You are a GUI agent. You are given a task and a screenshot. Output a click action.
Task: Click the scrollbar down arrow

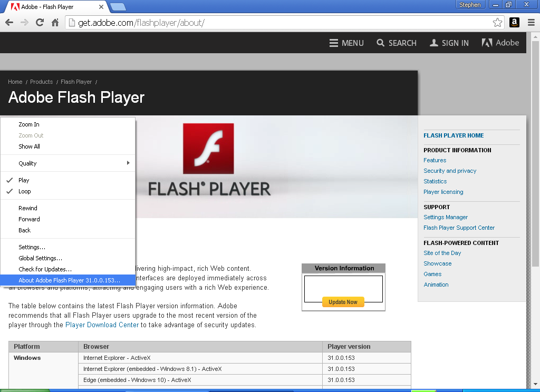click(535, 384)
